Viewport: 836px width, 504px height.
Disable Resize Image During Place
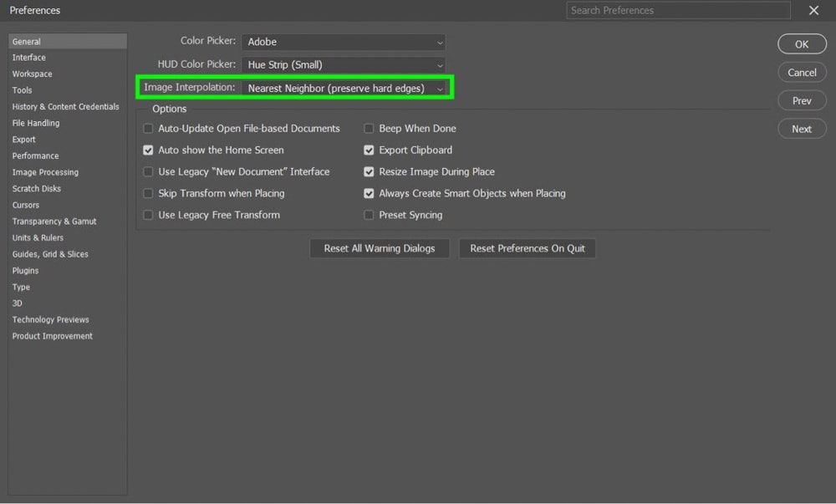[369, 171]
